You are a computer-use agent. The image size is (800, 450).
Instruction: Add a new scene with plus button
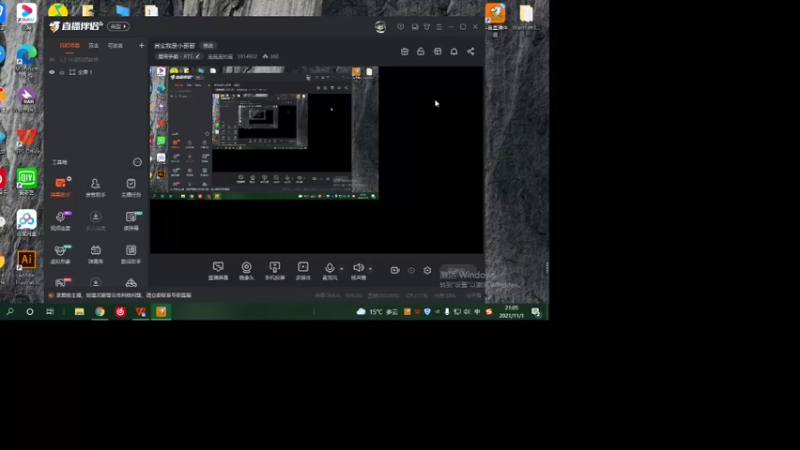click(x=141, y=45)
